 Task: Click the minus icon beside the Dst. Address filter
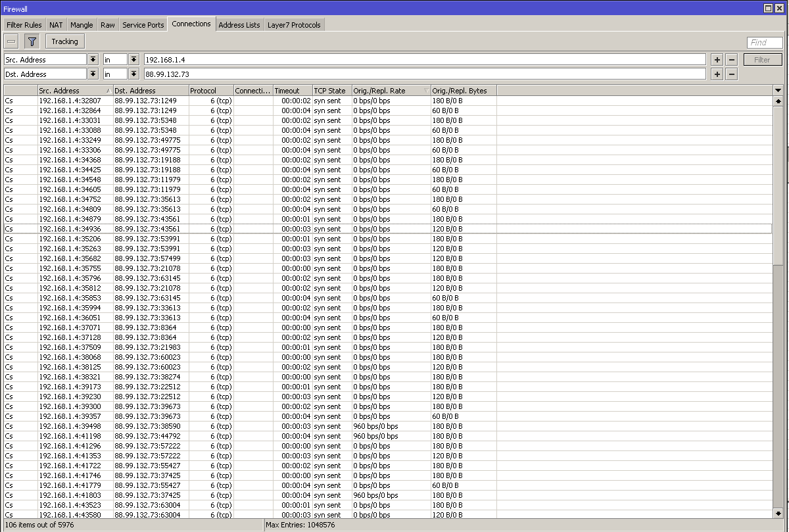coord(731,74)
